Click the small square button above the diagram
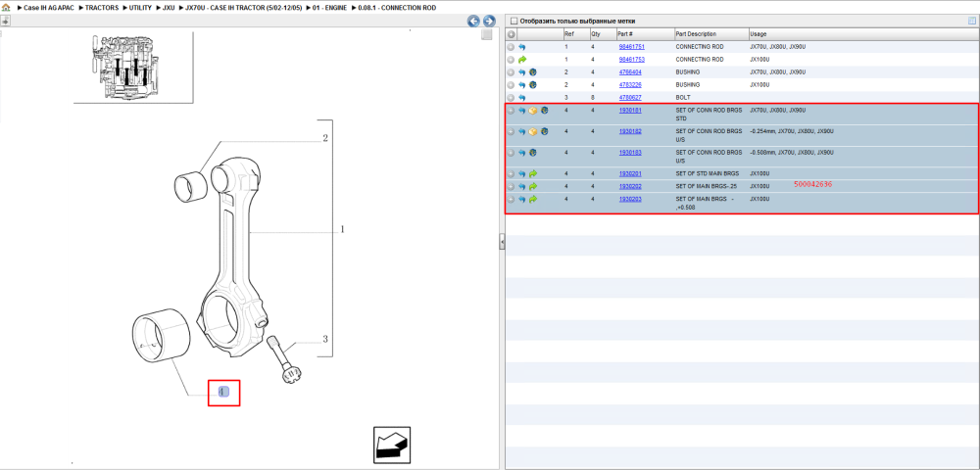The image size is (980, 470). (x=486, y=35)
